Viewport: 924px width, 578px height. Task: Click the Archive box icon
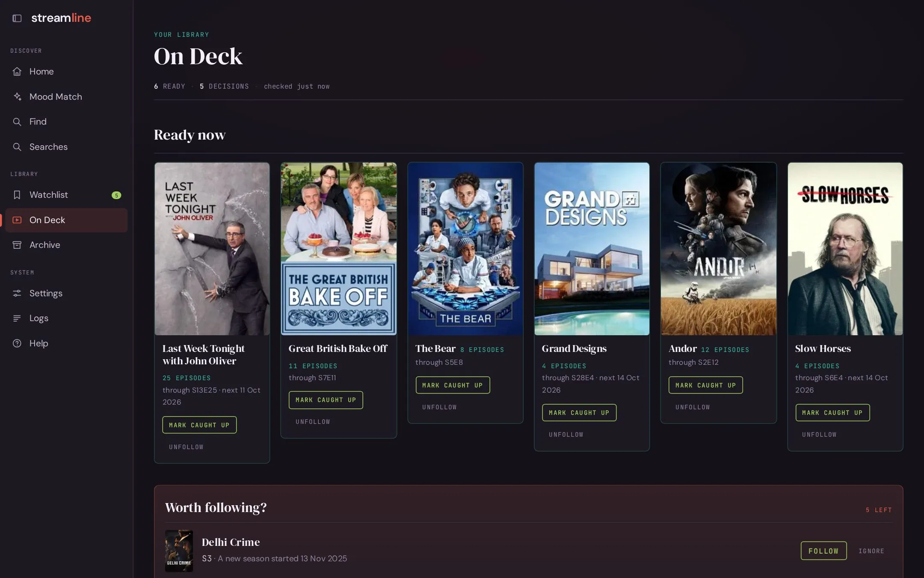tap(17, 245)
